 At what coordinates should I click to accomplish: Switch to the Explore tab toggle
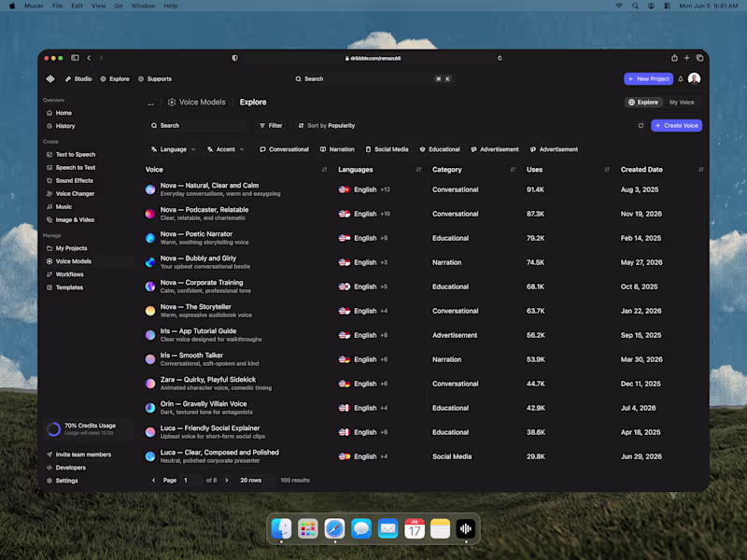pyautogui.click(x=643, y=103)
